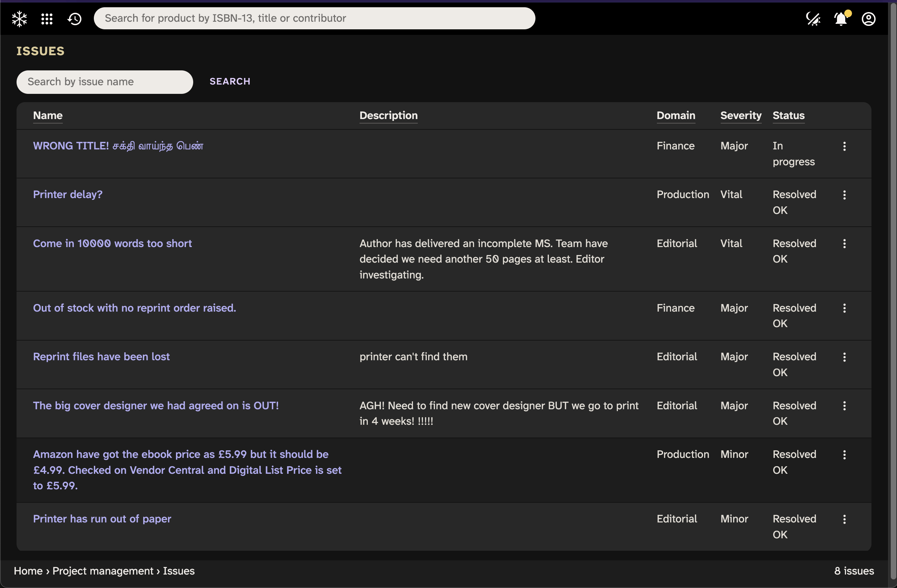Click the actions icon for Reprint files have been lost
The height and width of the screenshot is (588, 897).
tap(844, 357)
